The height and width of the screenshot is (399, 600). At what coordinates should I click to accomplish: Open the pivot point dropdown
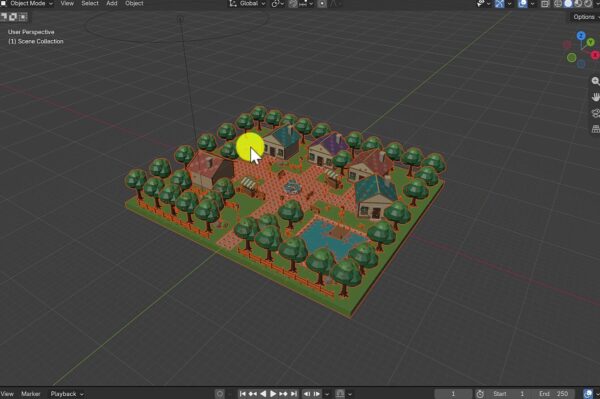point(277,4)
